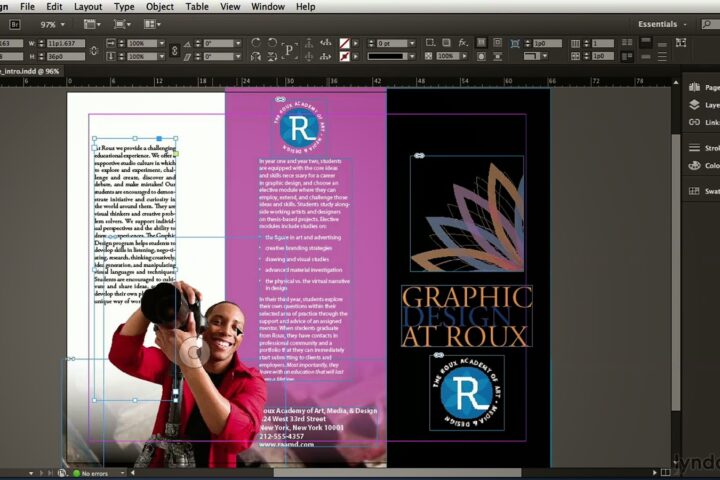Open the Object menu
720x480 pixels.
(x=159, y=6)
